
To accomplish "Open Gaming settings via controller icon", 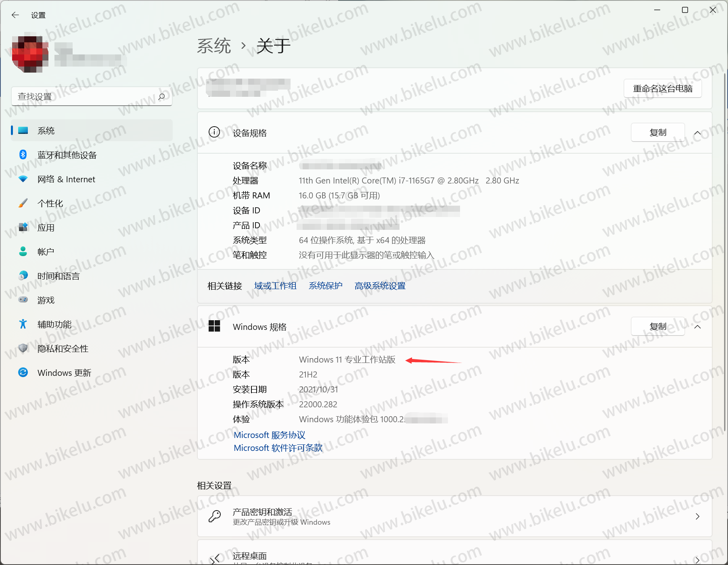I will (23, 300).
